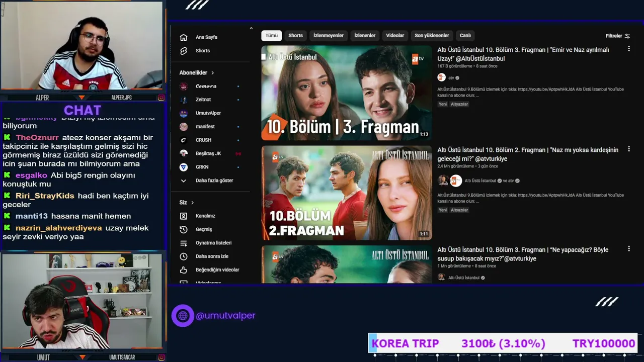Viewport: 644px width, 362px height.
Task: Open the UmutvAlper channel avatar
Action: click(184, 113)
